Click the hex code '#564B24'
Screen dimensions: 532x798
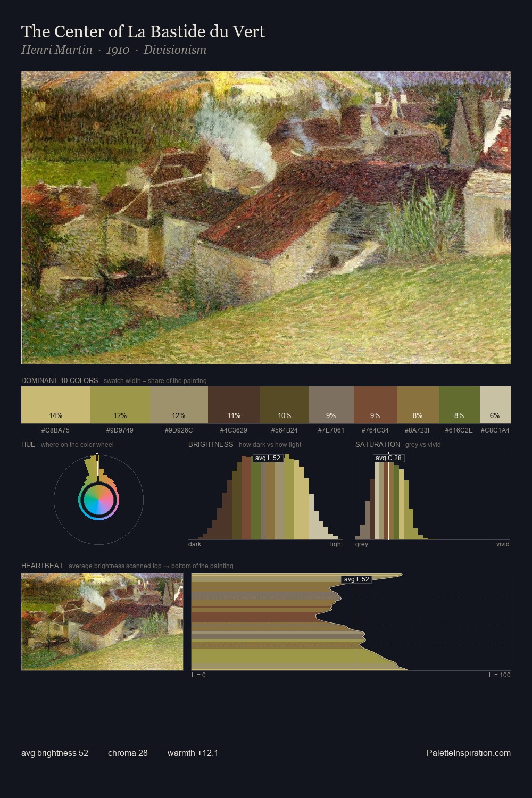285,430
